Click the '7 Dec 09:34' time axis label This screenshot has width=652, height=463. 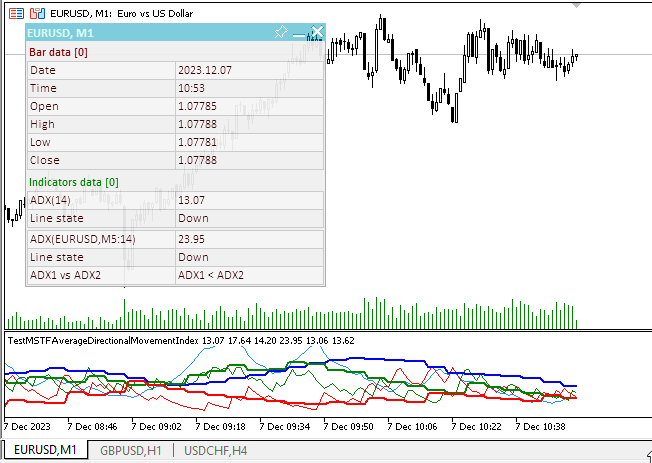285,426
